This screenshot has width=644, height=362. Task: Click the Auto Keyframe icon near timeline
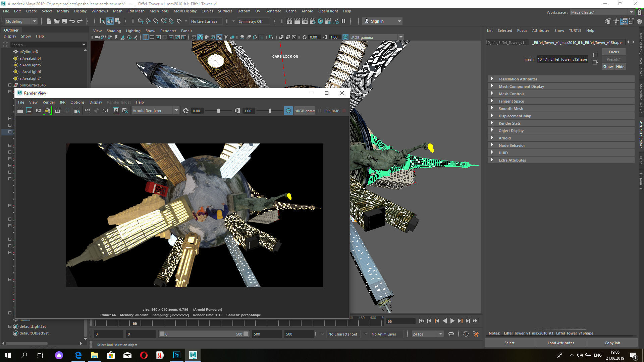point(466,334)
